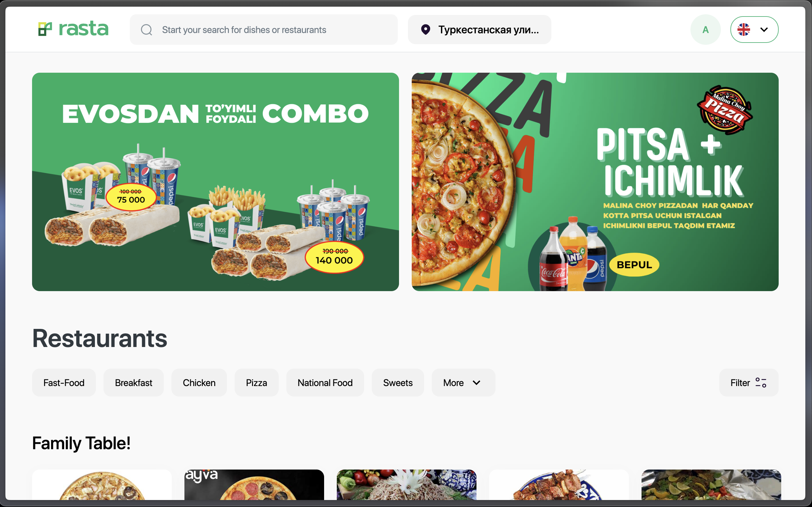Click the rasta logo
The width and height of the screenshot is (812, 507).
tap(73, 29)
